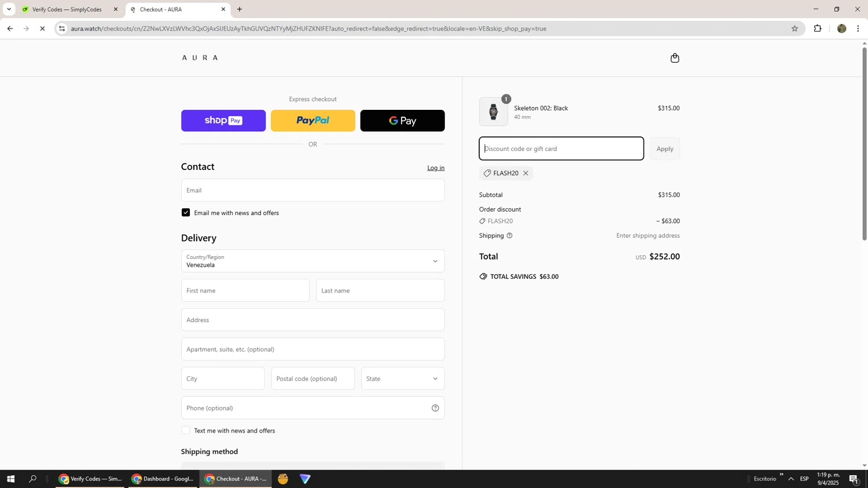This screenshot has height=488, width=868.
Task: Click the ESP language indicator
Action: click(804, 479)
